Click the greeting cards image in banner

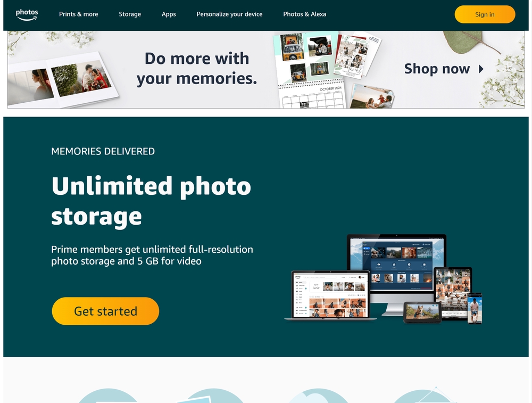click(x=356, y=54)
